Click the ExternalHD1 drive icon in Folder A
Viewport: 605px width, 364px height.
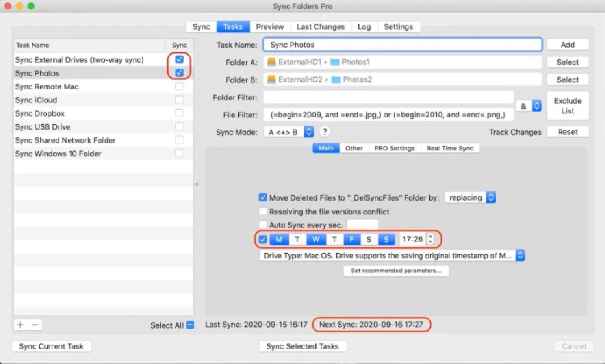(272, 62)
